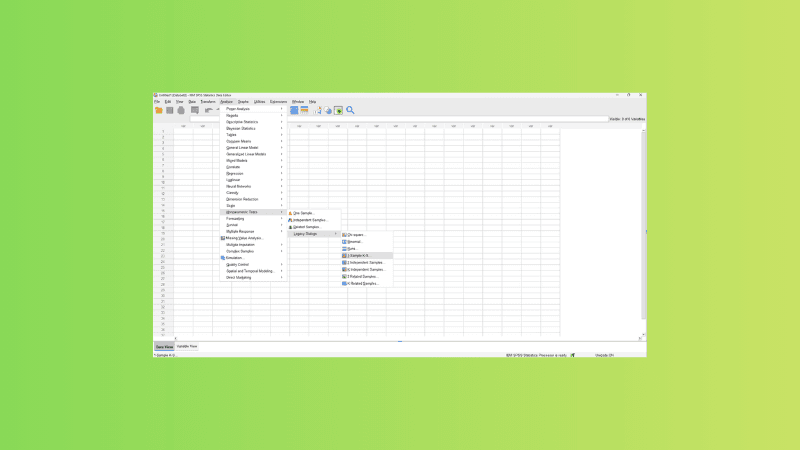The height and width of the screenshot is (450, 800).
Task: Expand the Forecasting submenu arrow
Action: pyautogui.click(x=282, y=218)
